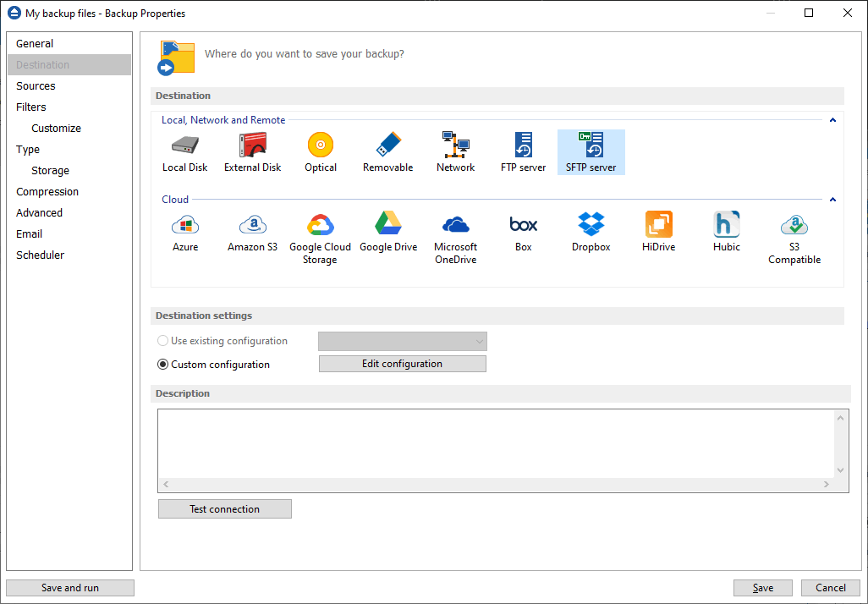868x604 pixels.
Task: Open the existing configuration dropdown
Action: (x=403, y=342)
